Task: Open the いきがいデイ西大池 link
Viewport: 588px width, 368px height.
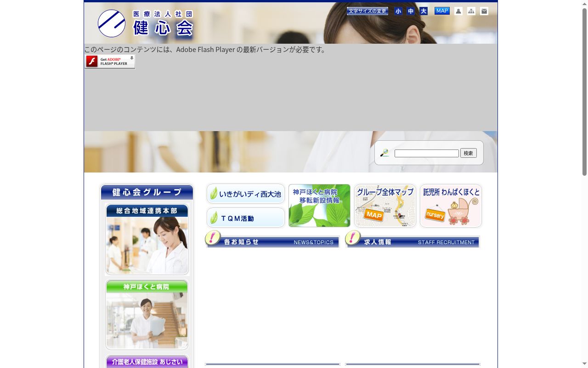Action: pyautogui.click(x=246, y=194)
